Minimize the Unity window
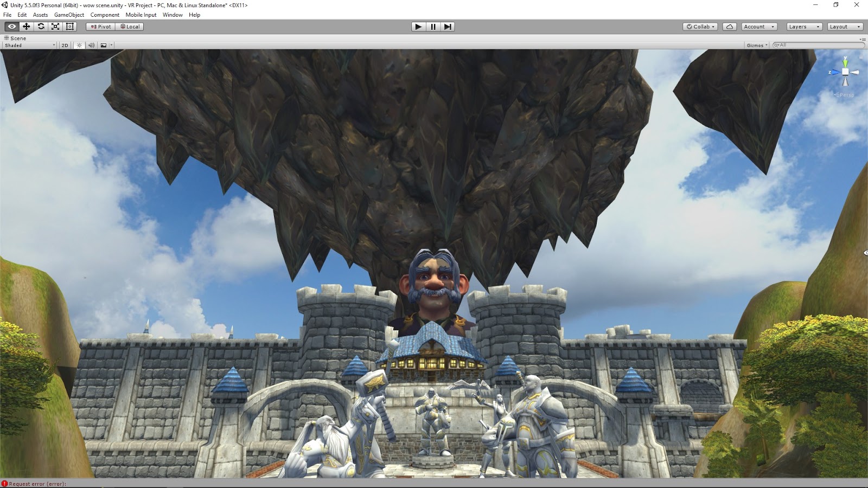This screenshot has height=488, width=868. click(x=815, y=5)
